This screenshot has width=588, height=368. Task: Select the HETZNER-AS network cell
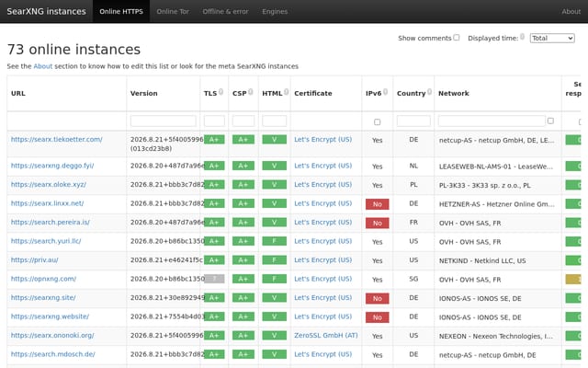click(496, 204)
